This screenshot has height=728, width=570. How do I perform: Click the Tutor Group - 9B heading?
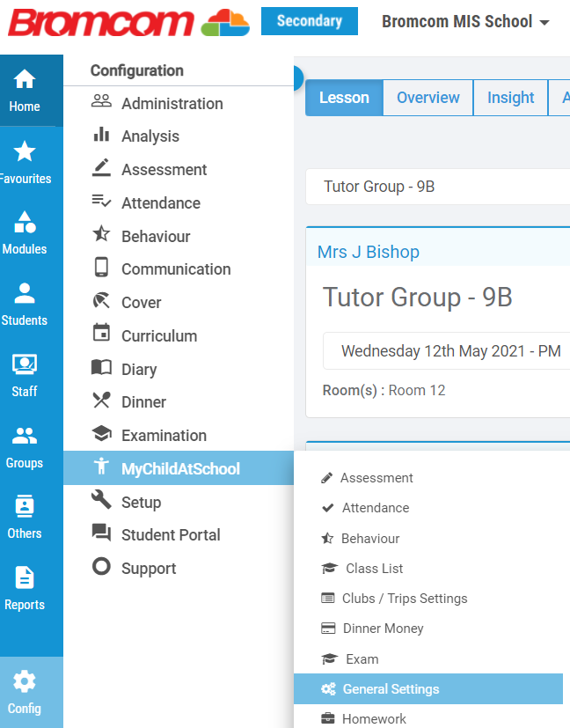point(418,298)
